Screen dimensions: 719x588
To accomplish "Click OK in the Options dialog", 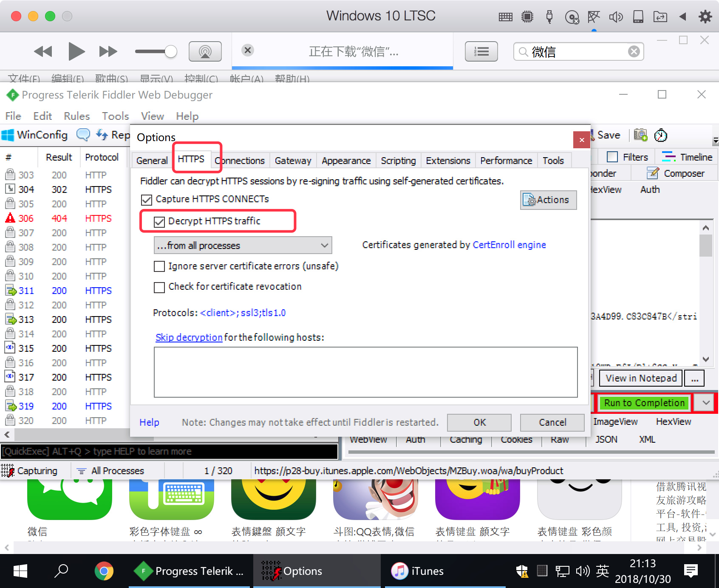I will tap(479, 422).
